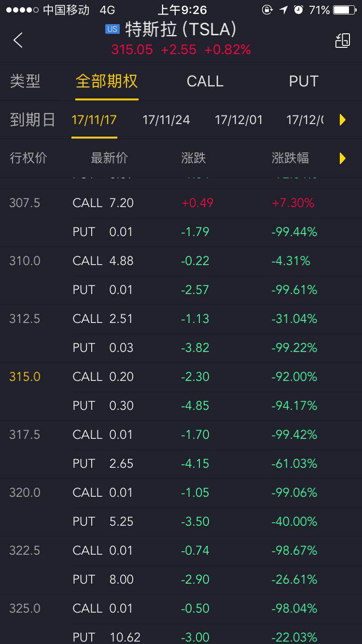Select the 全部期权 tab
The image size is (362, 644).
pos(107,81)
